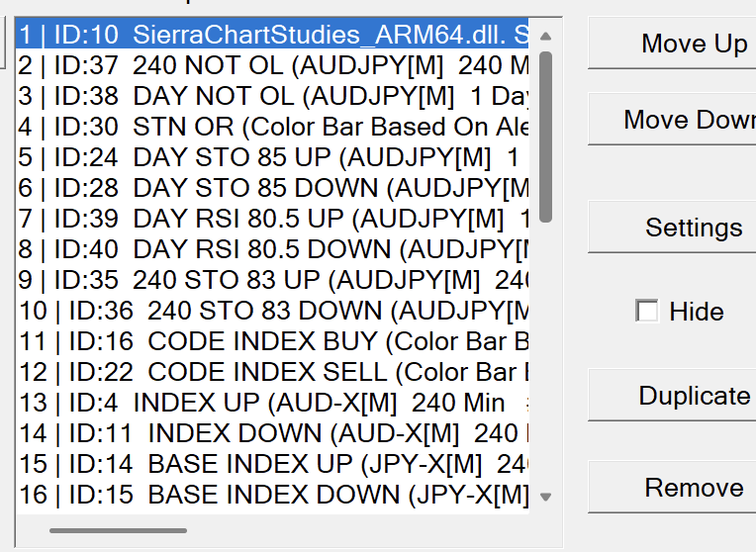Click the horizontal scrollbar thumb below list
Viewport: 756px width, 552px height.
pyautogui.click(x=117, y=531)
